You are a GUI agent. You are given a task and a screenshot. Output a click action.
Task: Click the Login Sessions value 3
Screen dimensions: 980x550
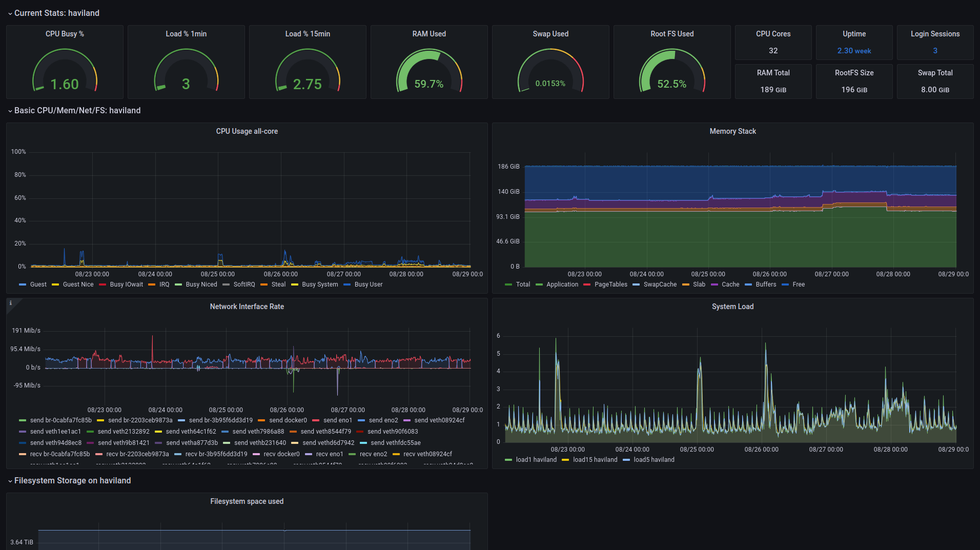coord(935,51)
